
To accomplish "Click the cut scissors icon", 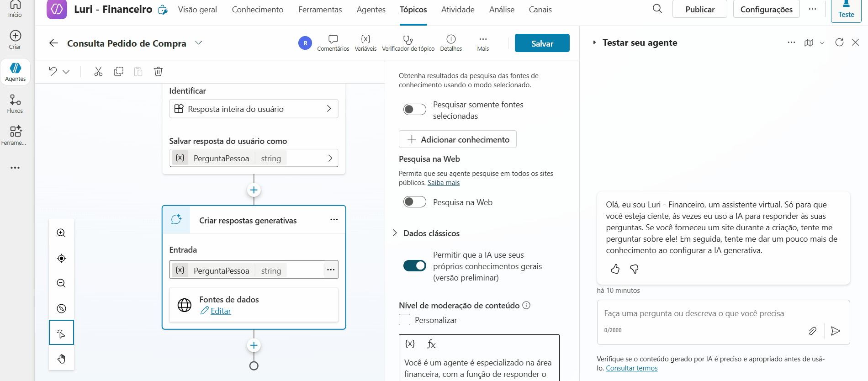I will click(x=98, y=71).
